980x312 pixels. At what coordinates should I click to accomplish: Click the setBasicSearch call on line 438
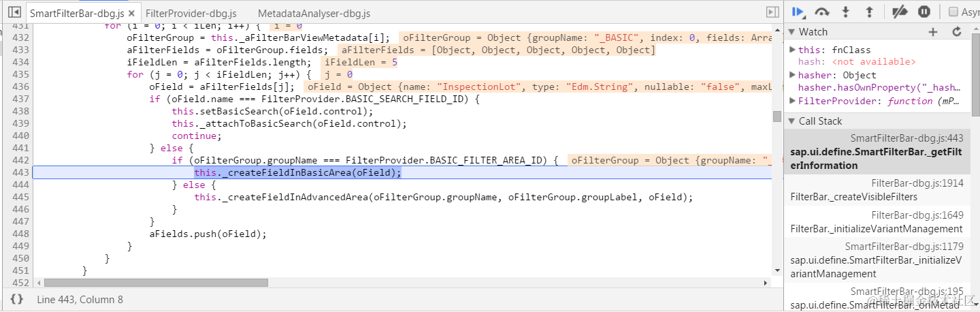coord(273,112)
